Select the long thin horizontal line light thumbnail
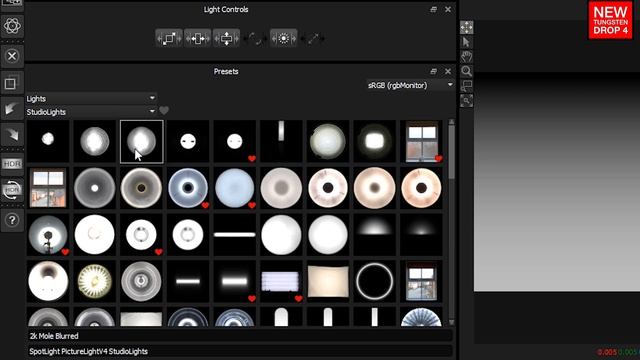The height and width of the screenshot is (360, 640). [x=235, y=235]
